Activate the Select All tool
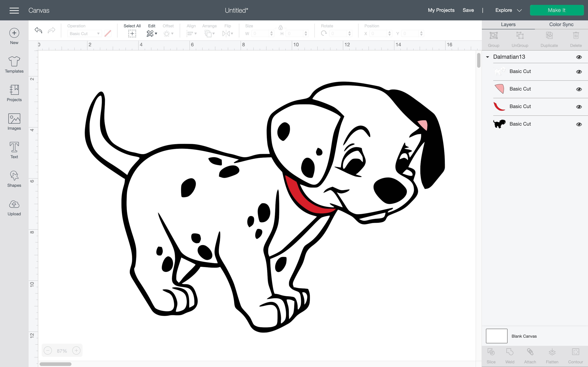 tap(132, 33)
